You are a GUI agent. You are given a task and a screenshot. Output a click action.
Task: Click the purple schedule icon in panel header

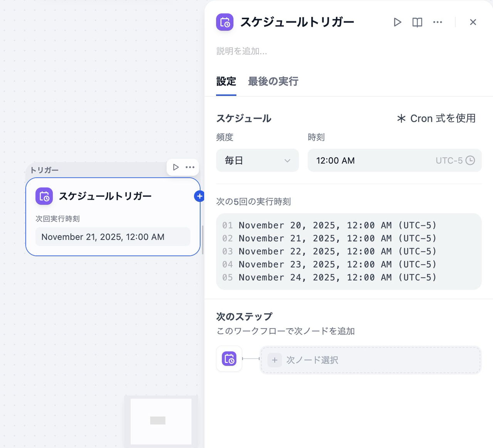point(225,22)
